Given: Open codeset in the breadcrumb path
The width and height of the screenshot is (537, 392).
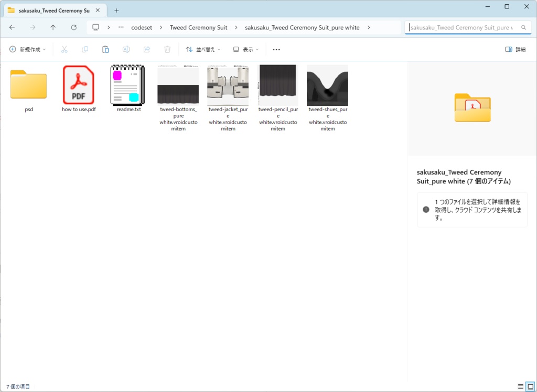Looking at the screenshot, I should click(x=142, y=27).
